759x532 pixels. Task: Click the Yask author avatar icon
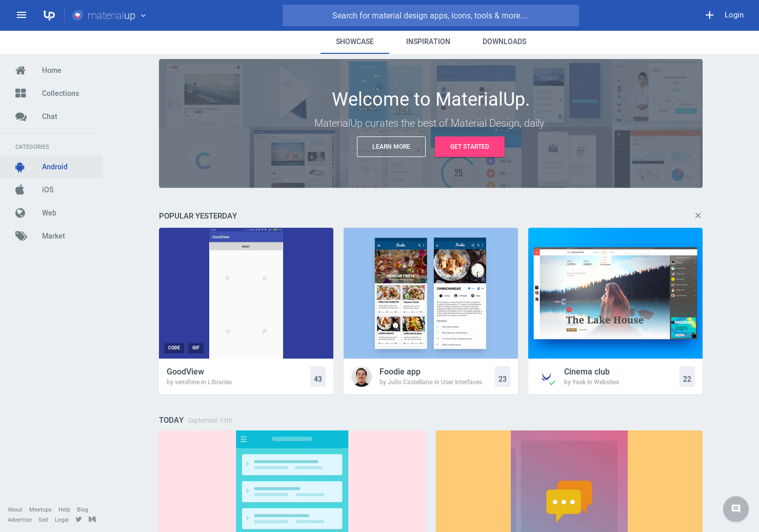tap(547, 378)
